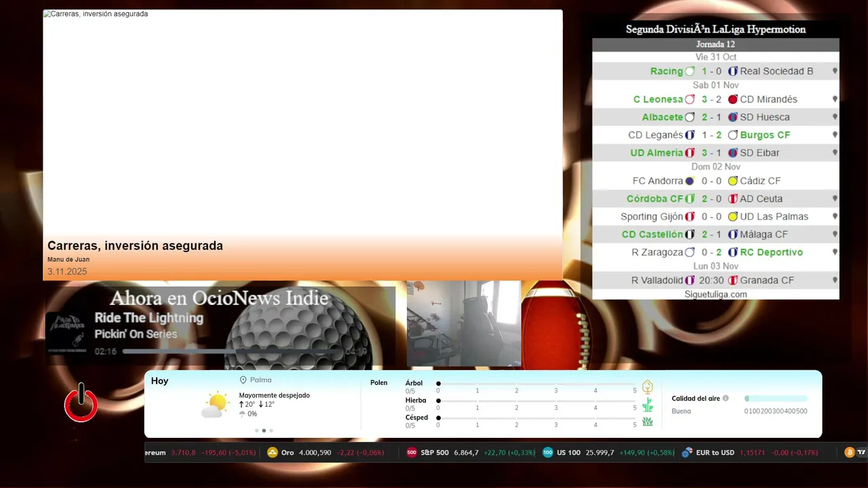Click the venue pin in CD Castellón row
868x488 pixels.
(x=835, y=235)
